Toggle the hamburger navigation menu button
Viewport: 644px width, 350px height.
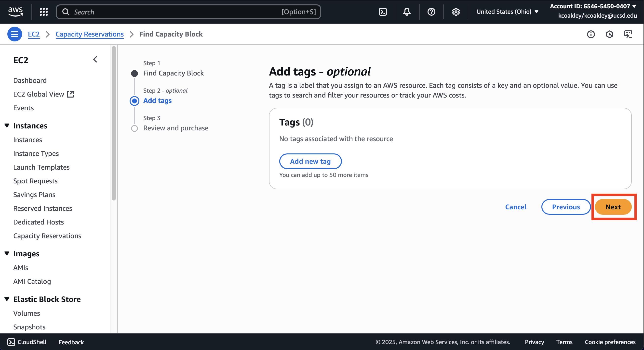click(x=14, y=34)
